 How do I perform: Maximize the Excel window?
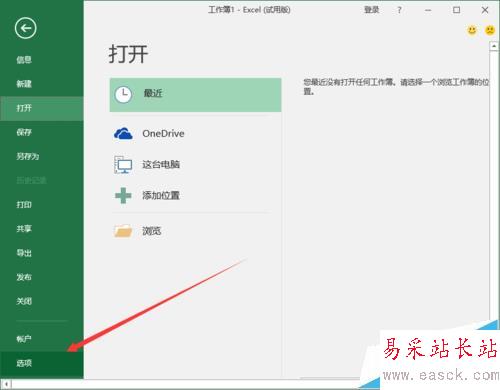pos(457,10)
